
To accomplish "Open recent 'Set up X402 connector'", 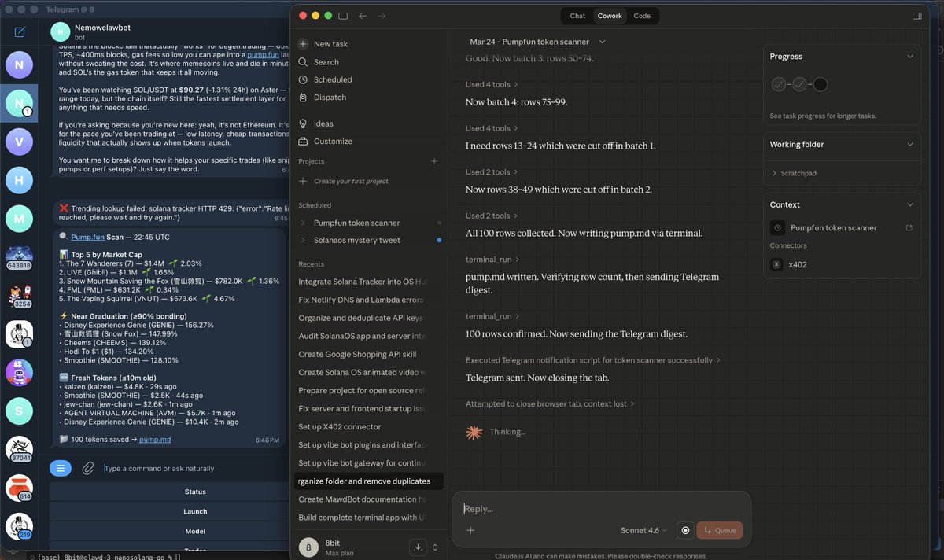I will click(x=340, y=427).
